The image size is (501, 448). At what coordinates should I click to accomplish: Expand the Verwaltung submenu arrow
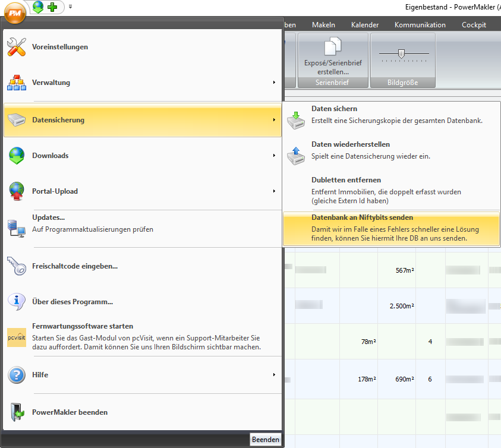click(274, 83)
